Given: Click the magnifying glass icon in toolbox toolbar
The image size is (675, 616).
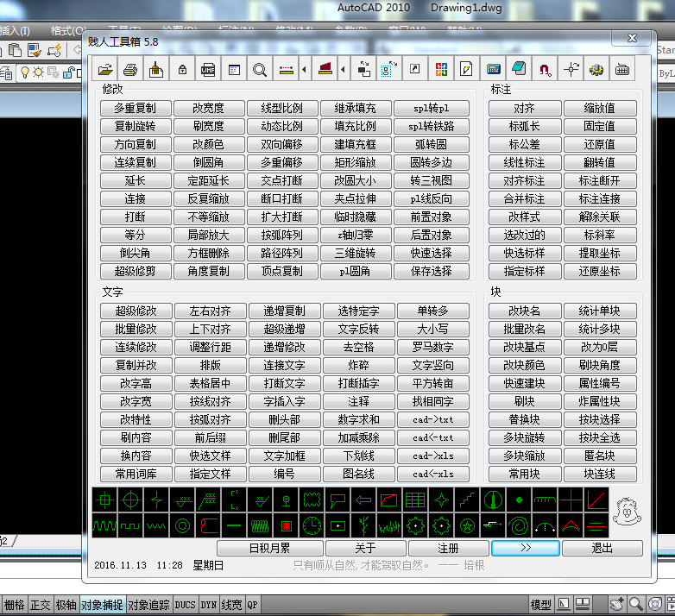Looking at the screenshot, I should coord(260,69).
